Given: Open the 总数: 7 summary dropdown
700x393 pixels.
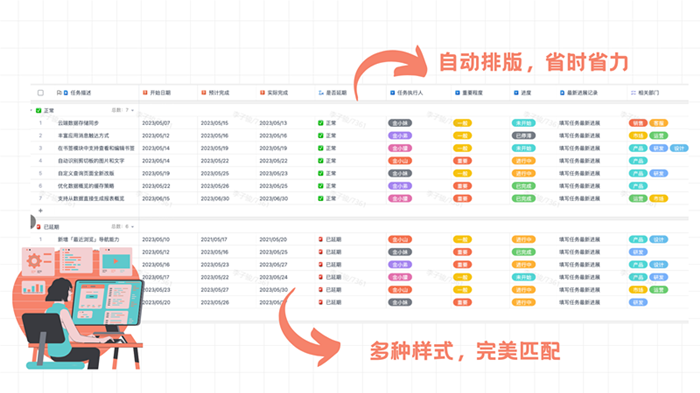Looking at the screenshot, I should pyautogui.click(x=123, y=110).
